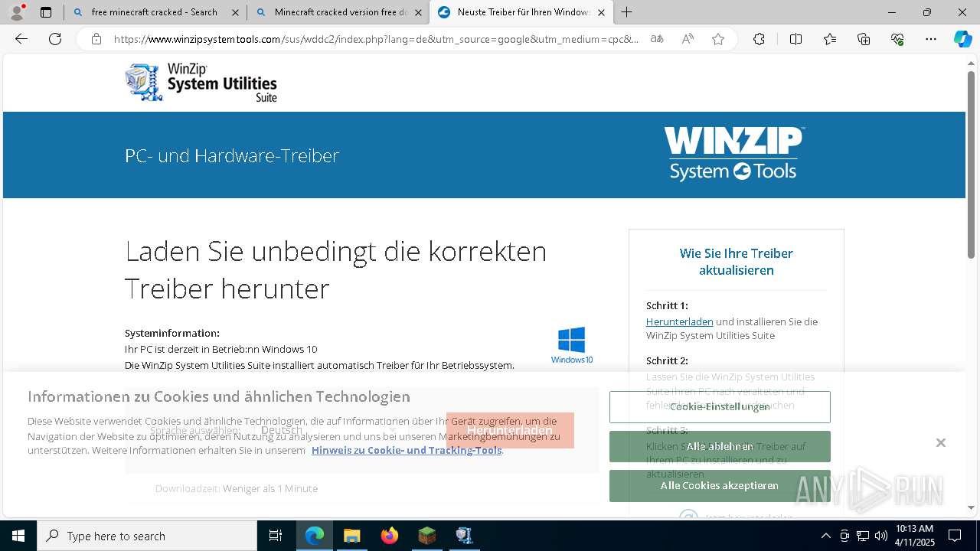This screenshot has width=980, height=551.
Task: Close the 'Minecraft cracked version' tab
Action: tap(418, 12)
